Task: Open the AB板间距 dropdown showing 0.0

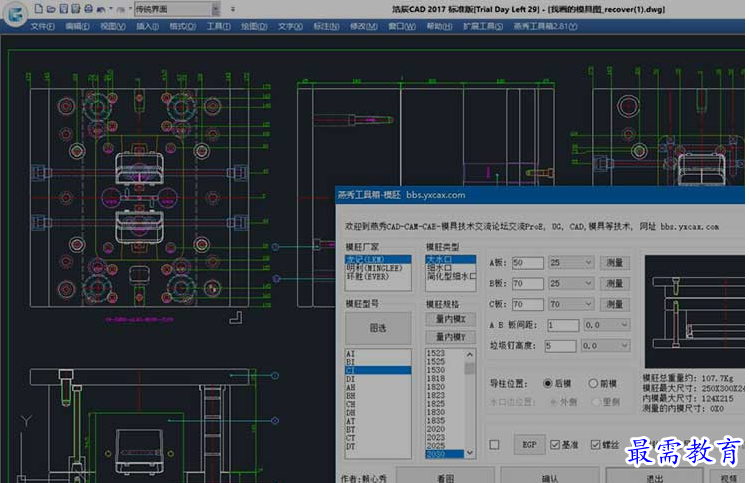Action: (607, 325)
